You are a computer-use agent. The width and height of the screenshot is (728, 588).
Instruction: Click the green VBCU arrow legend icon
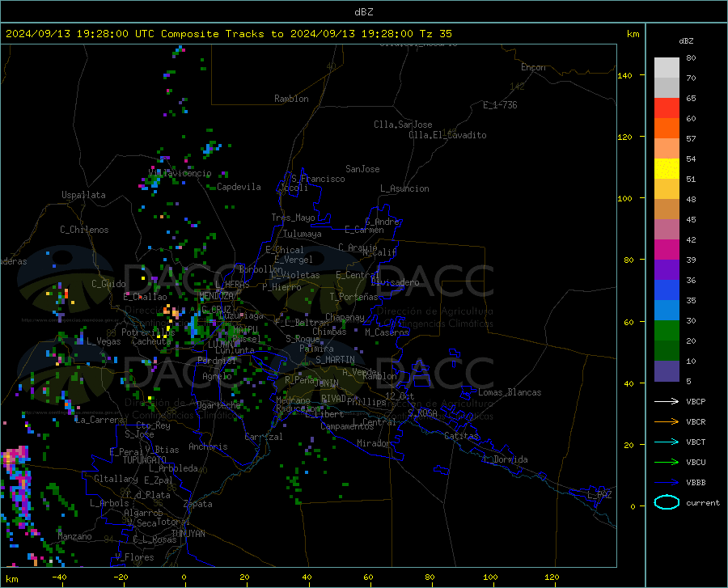667,462
